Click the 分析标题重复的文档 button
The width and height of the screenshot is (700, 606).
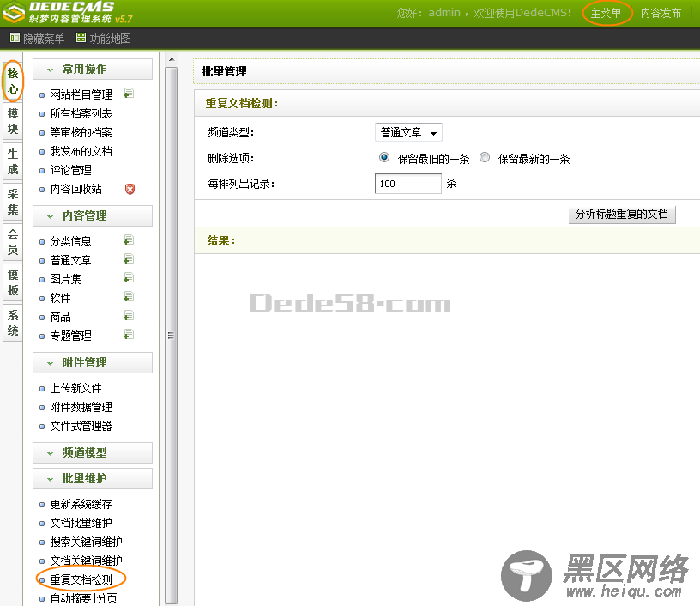tap(622, 215)
